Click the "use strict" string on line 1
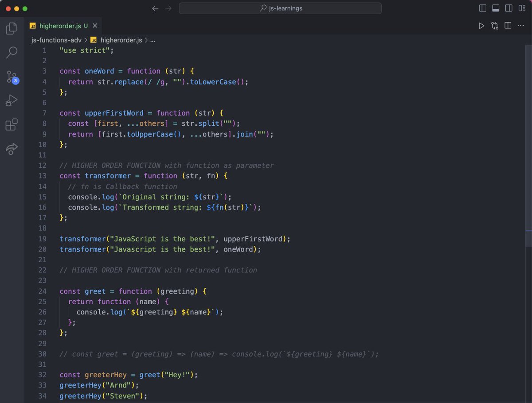 pos(85,50)
